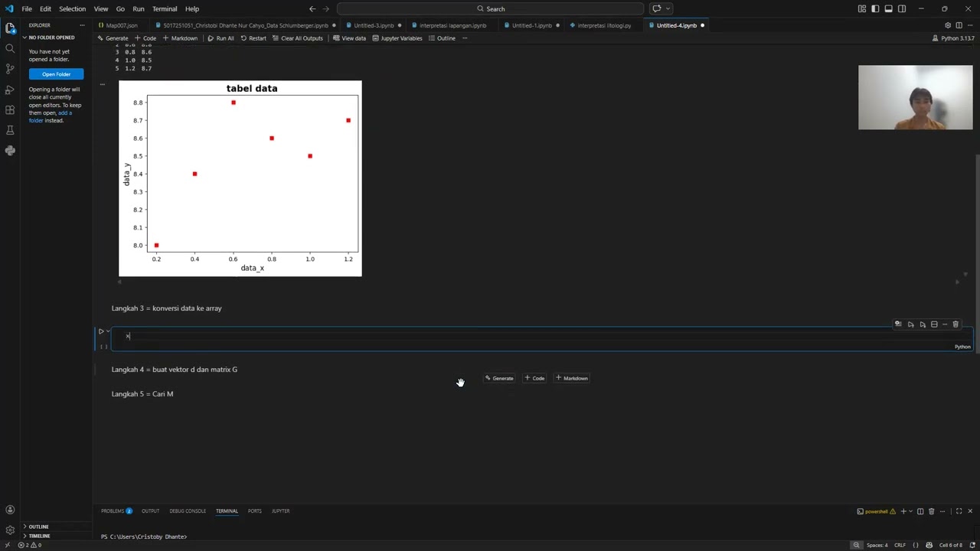Open the Selection menu
The image size is (980, 551).
point(72,9)
